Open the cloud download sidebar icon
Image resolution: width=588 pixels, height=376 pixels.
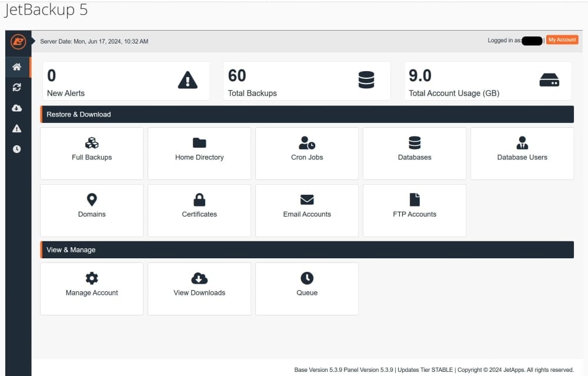pyautogui.click(x=17, y=108)
